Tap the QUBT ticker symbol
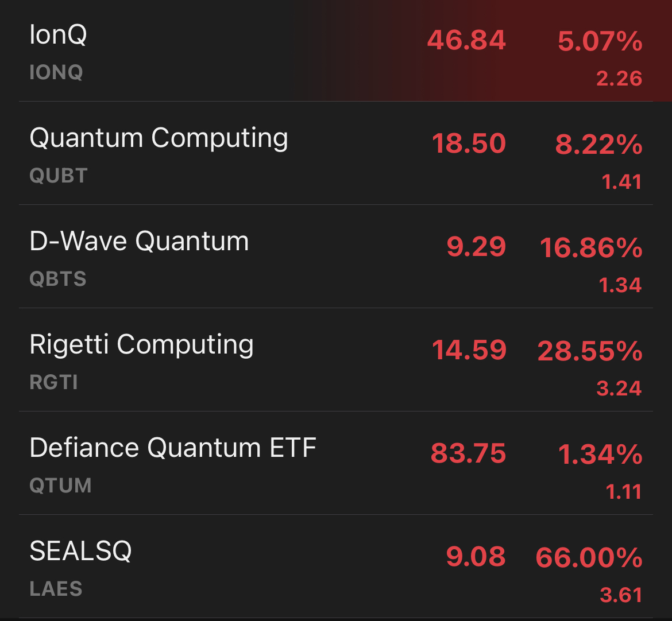The width and height of the screenshot is (672, 621). point(59,176)
